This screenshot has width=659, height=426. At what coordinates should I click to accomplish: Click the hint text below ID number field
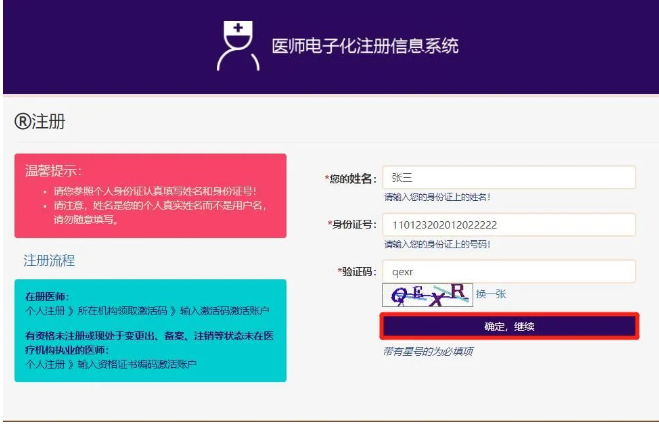(x=437, y=244)
